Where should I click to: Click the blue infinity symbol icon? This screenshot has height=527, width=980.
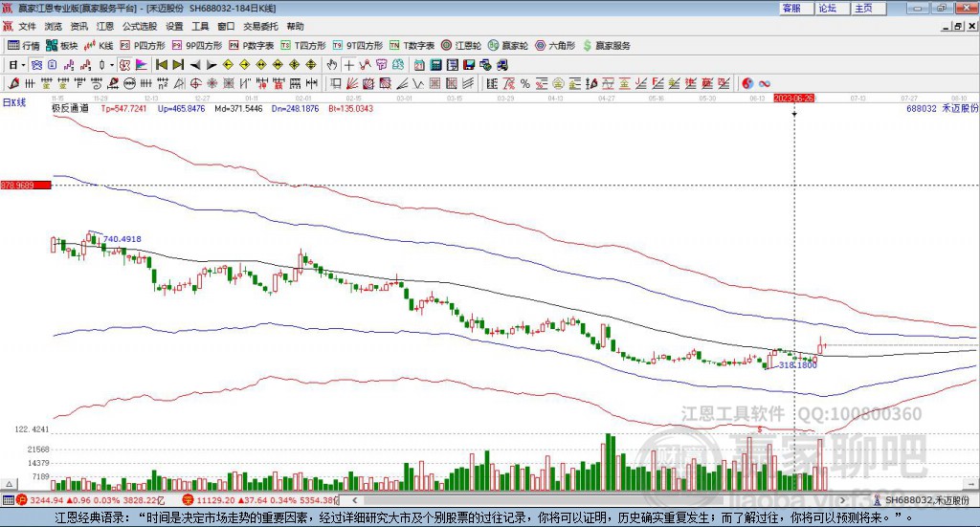click(765, 83)
